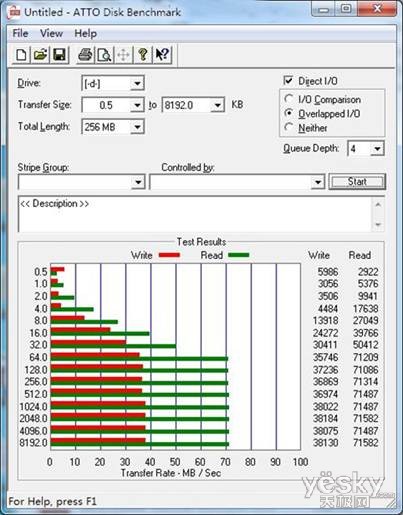The image size is (403, 515).
Task: Click the 0.5 row read value 2922
Action: [368, 272]
